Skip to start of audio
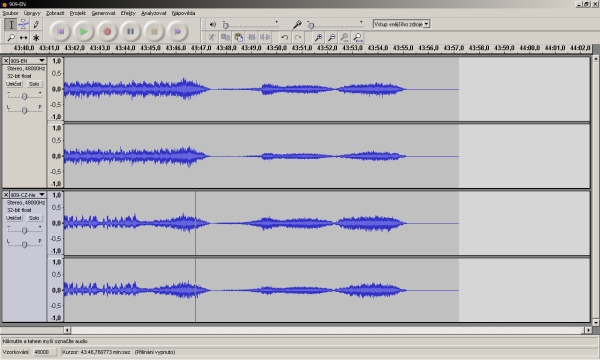 point(60,31)
